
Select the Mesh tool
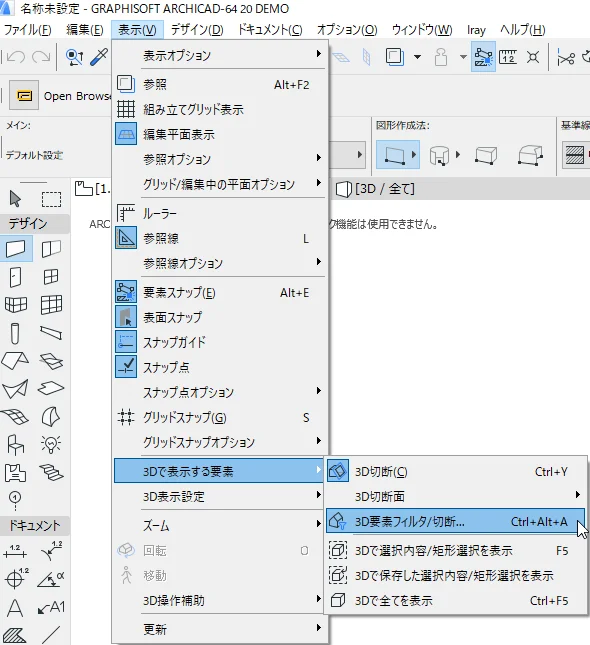click(x=15, y=416)
